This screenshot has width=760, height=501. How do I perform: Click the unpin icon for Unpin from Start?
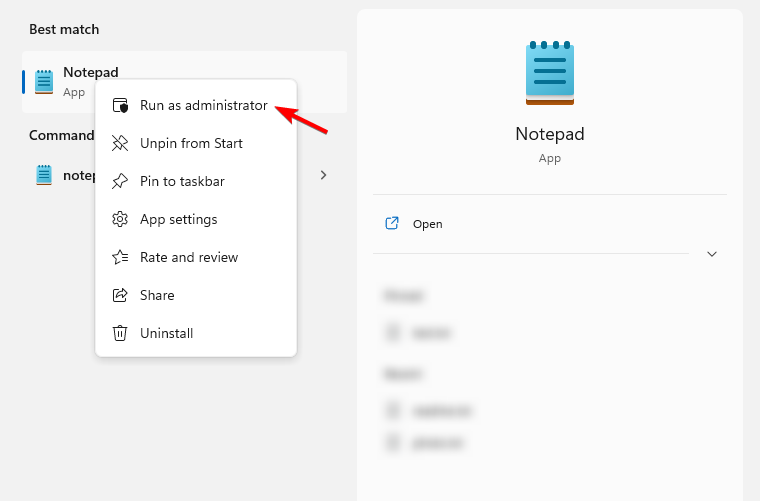(120, 143)
